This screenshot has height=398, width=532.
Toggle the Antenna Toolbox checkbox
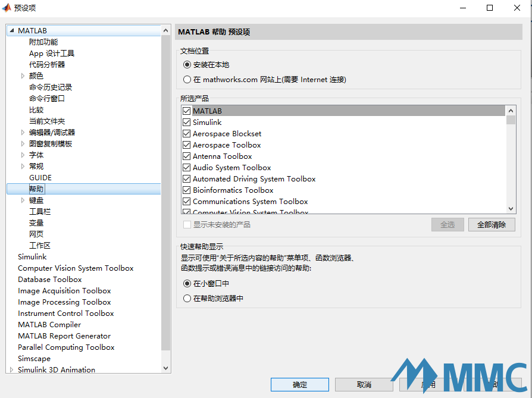186,156
